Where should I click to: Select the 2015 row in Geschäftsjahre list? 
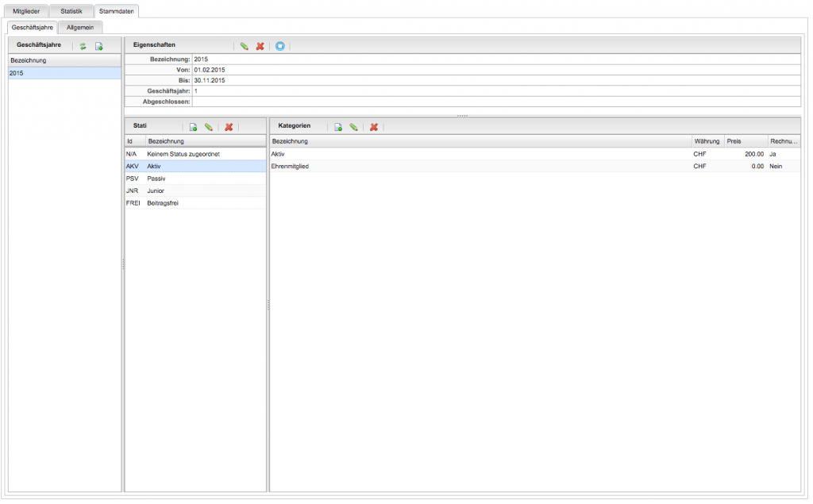65,73
